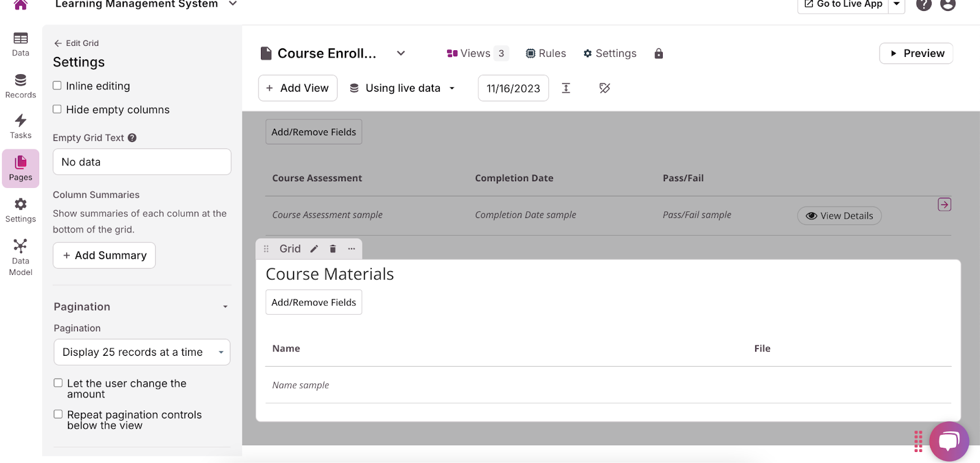The height and width of the screenshot is (463, 980).
Task: Click the help icon next to Empty Grid Text
Action: click(x=132, y=138)
